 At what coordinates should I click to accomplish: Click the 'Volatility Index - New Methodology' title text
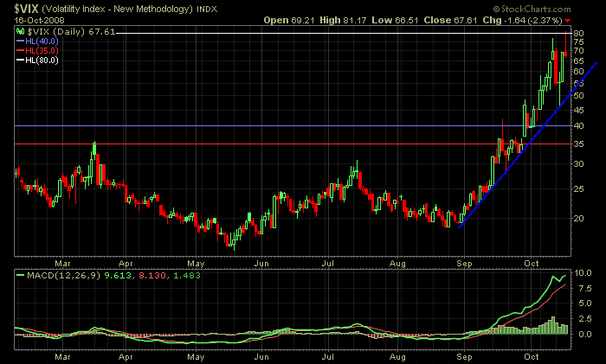pyautogui.click(x=118, y=9)
